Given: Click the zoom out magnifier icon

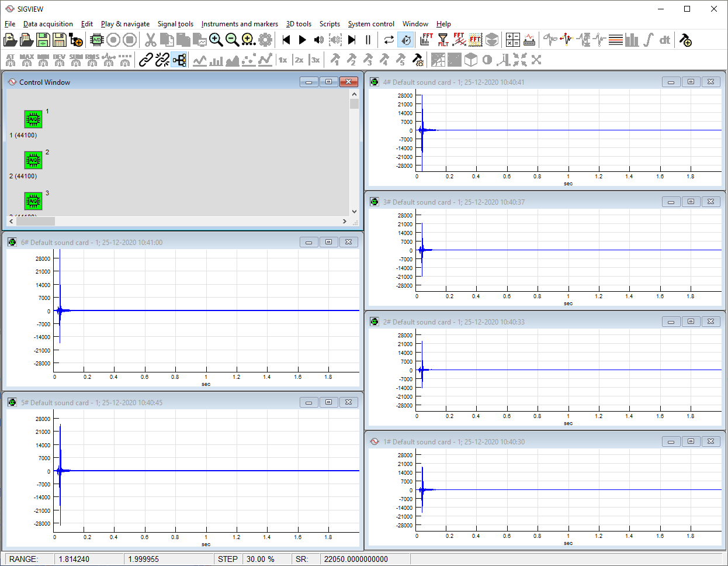Looking at the screenshot, I should pos(232,40).
